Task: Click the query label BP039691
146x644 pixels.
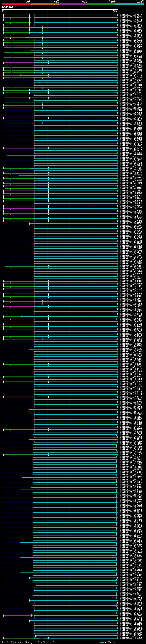Action: [x=8, y=8]
